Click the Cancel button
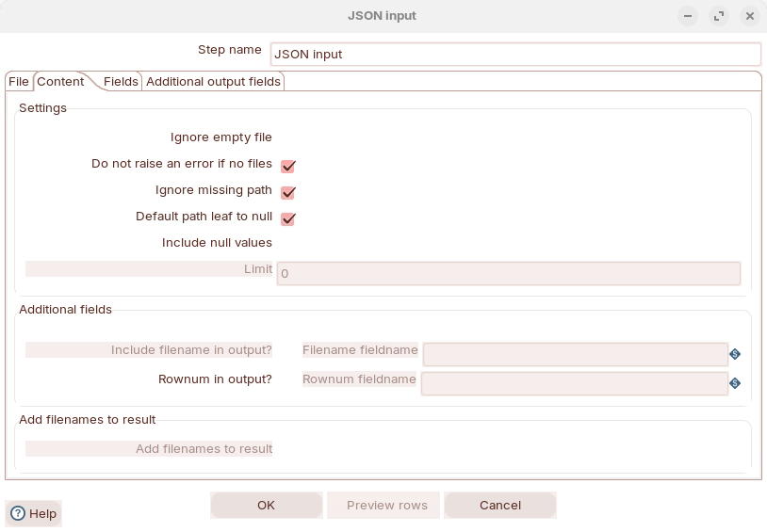This screenshot has height=532, width=767. point(500,506)
